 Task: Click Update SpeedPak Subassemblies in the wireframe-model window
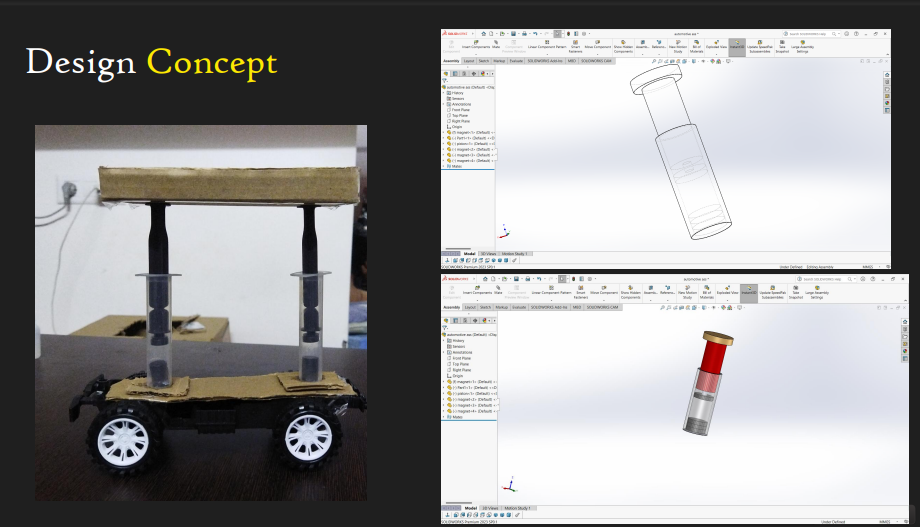tap(760, 46)
